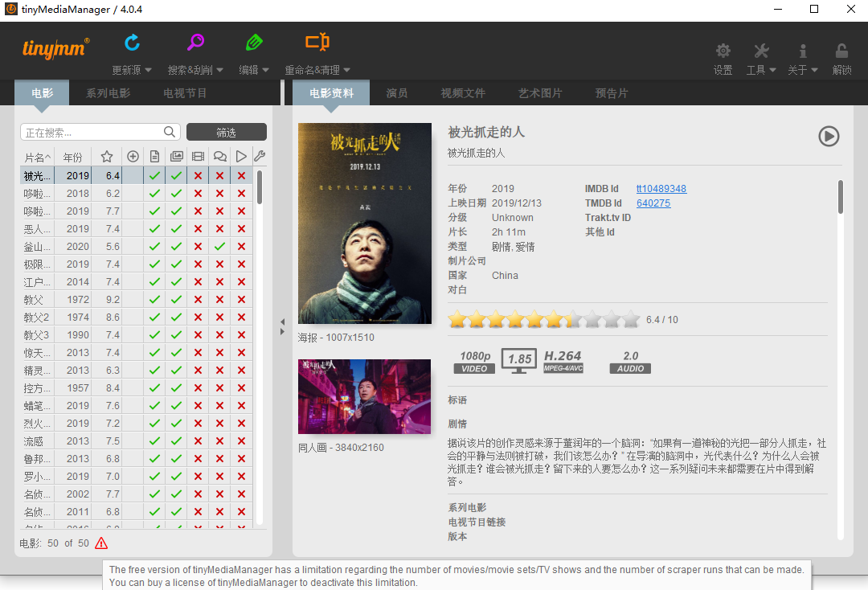The image size is (868, 590).
Task: Sort by the date added plus column
Action: [x=133, y=157]
